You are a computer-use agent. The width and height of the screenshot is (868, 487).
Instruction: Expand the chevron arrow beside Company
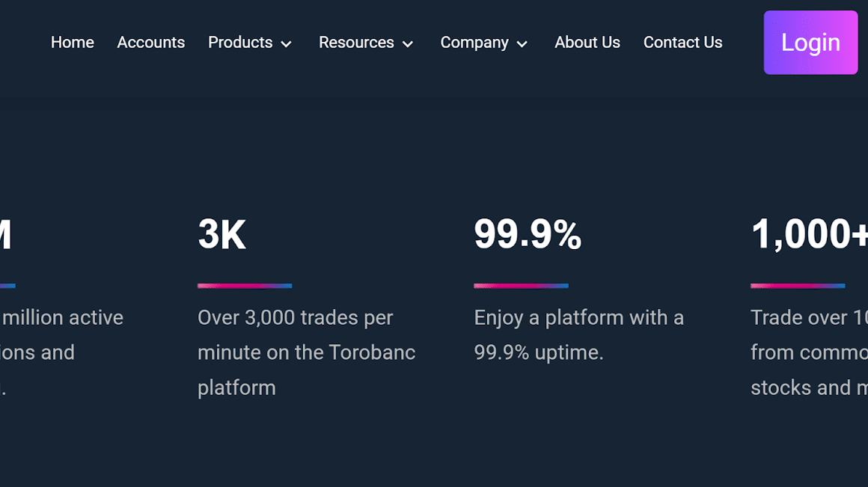522,44
